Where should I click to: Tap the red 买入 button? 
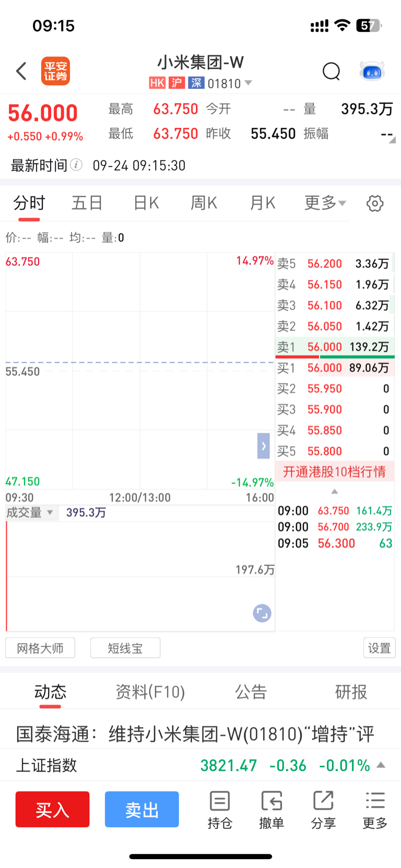[x=52, y=810]
